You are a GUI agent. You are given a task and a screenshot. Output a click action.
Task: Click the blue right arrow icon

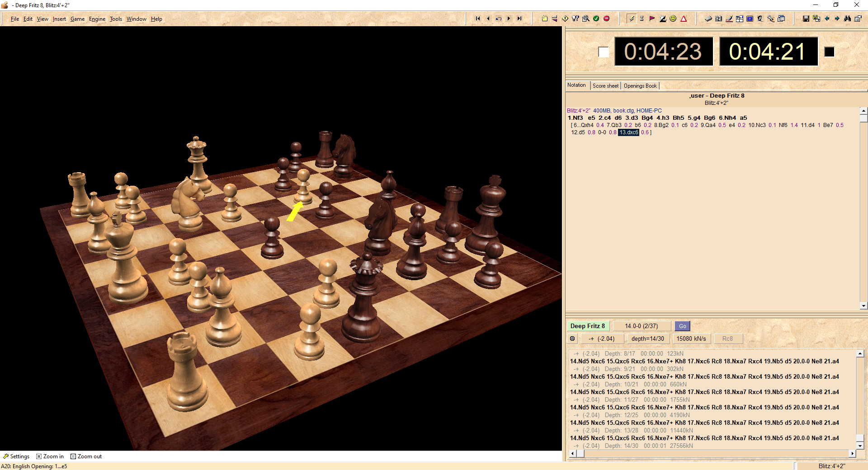coord(837,19)
